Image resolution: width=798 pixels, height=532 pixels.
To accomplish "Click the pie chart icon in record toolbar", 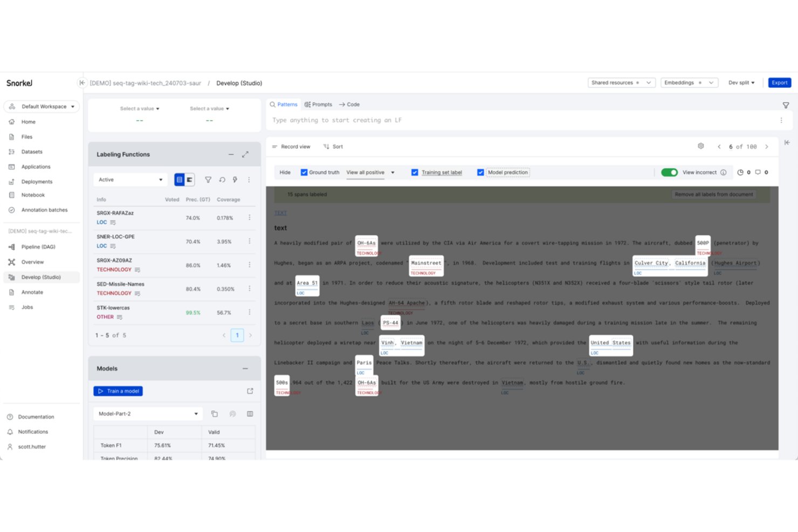I will 740,172.
